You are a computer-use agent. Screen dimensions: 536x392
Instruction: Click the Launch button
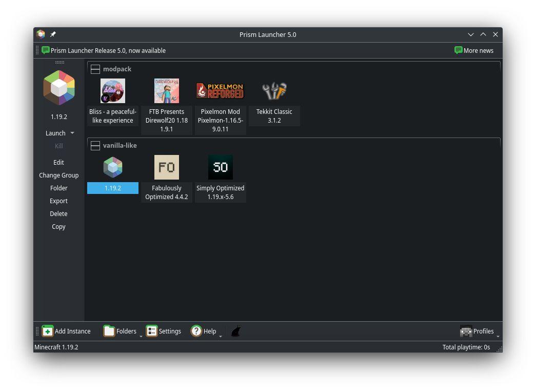55,133
